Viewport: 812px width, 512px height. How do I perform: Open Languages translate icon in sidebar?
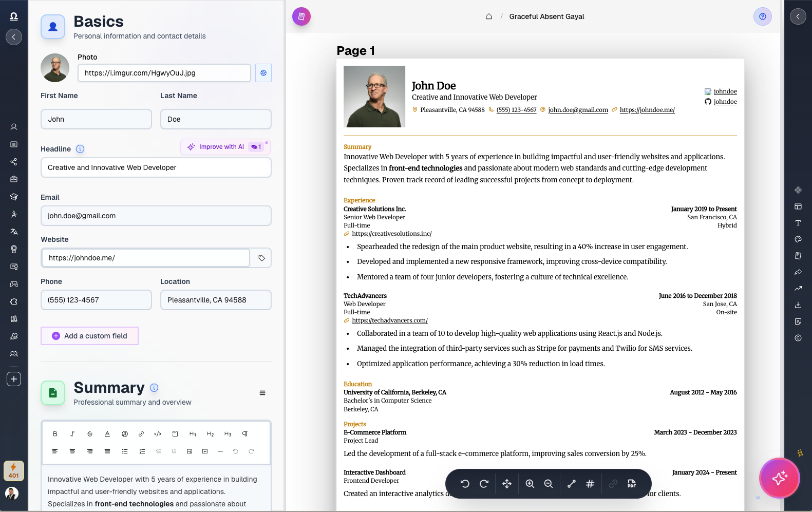point(14,232)
